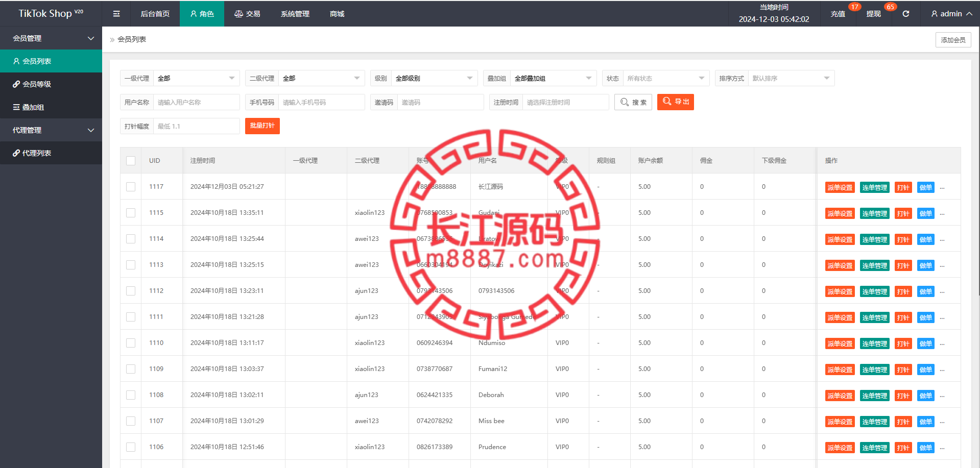This screenshot has width=980, height=468.
Task: Open 代理列表 in the sidebar
Action: [51, 153]
